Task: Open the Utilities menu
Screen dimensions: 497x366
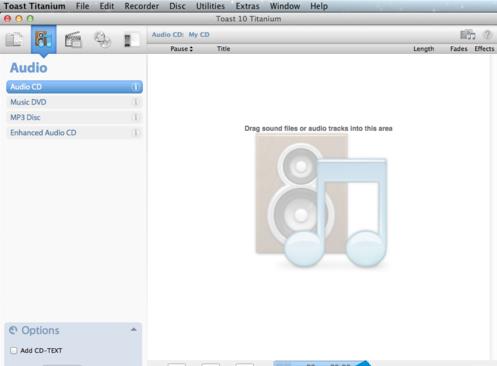Action: [x=210, y=6]
